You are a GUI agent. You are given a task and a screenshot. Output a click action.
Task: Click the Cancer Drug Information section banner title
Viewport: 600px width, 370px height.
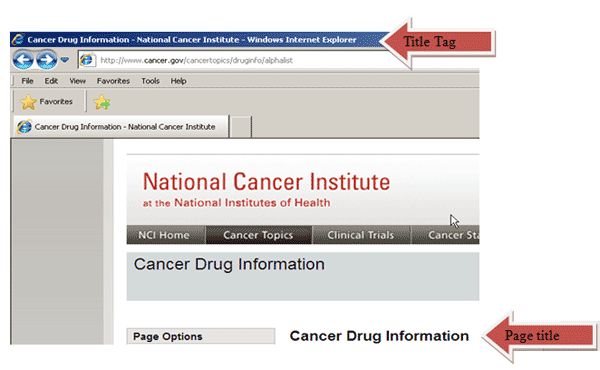[x=229, y=264]
